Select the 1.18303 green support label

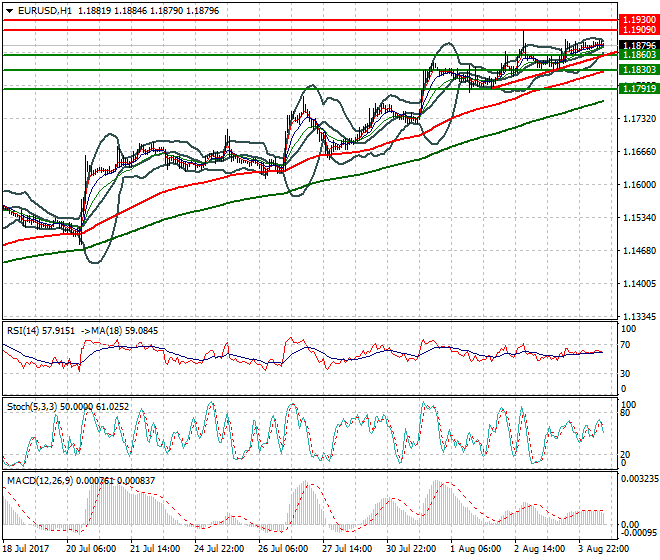[639, 70]
